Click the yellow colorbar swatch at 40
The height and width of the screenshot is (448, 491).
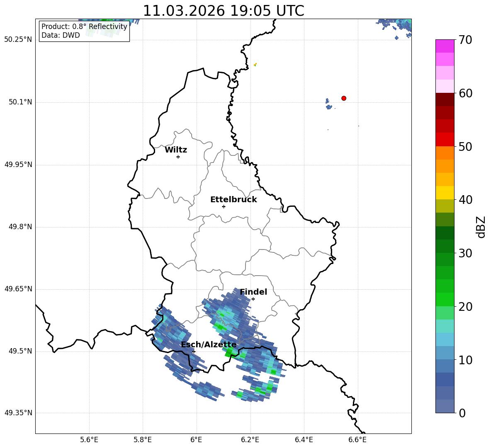point(445,193)
